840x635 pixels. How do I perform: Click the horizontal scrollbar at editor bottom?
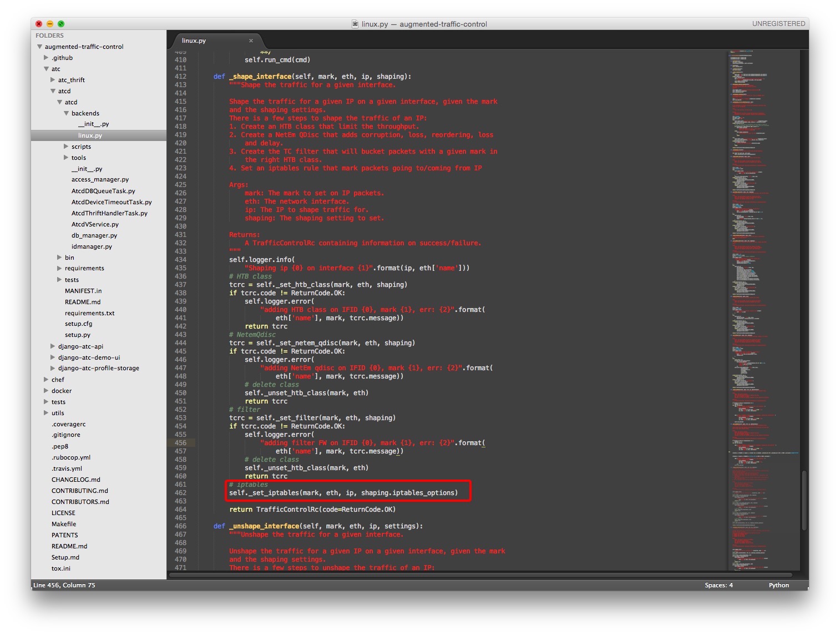click(480, 574)
